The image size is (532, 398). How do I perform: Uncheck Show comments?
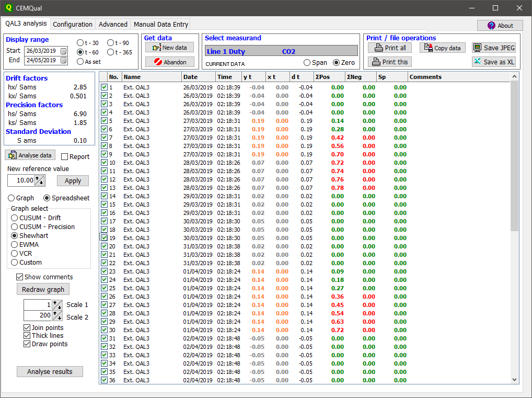tap(20, 277)
